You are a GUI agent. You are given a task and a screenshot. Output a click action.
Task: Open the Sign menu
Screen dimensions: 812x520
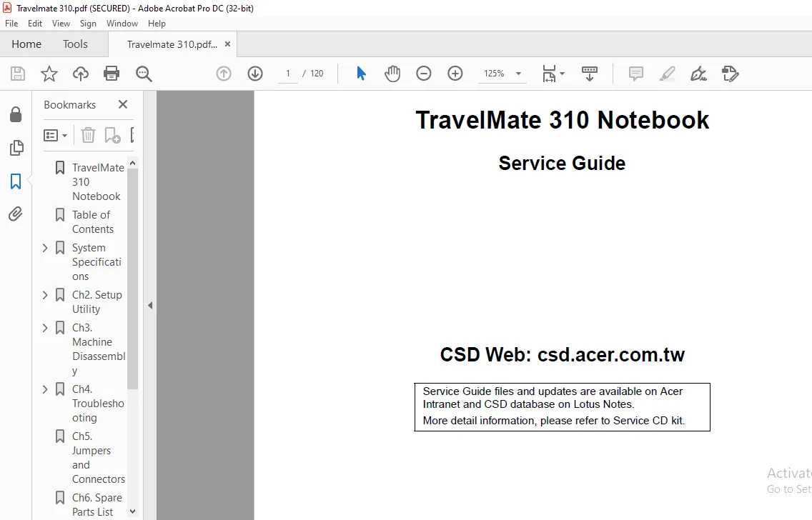[88, 24]
